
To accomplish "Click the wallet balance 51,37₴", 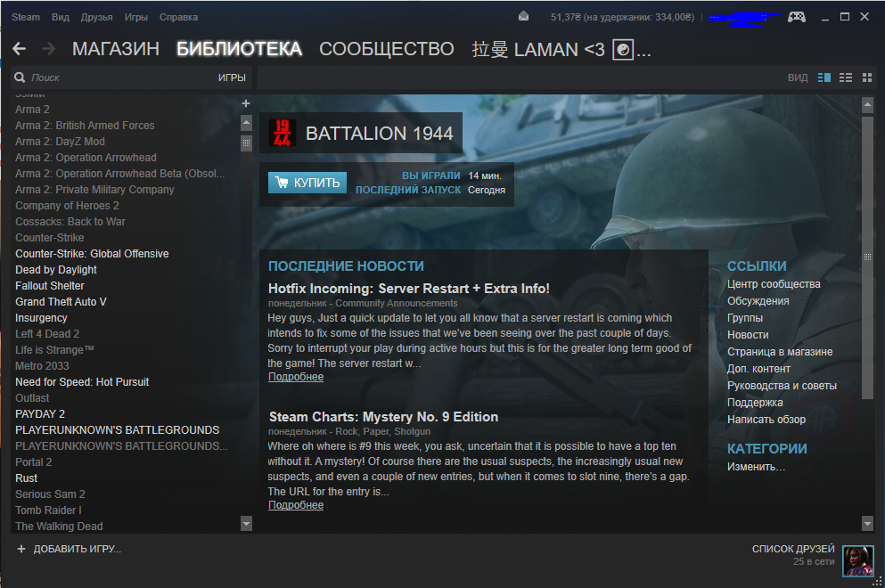I will pos(566,17).
